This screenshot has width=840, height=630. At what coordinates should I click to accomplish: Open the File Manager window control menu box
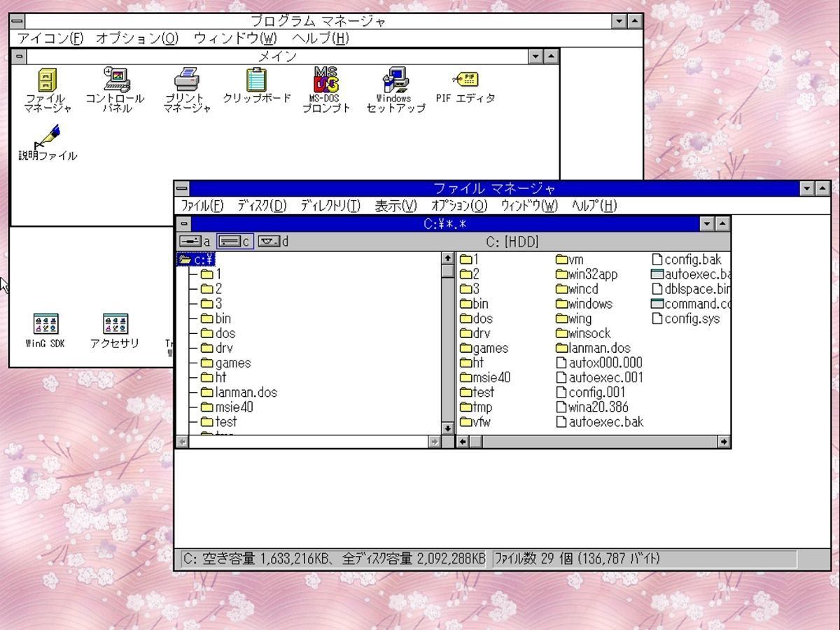(182, 188)
